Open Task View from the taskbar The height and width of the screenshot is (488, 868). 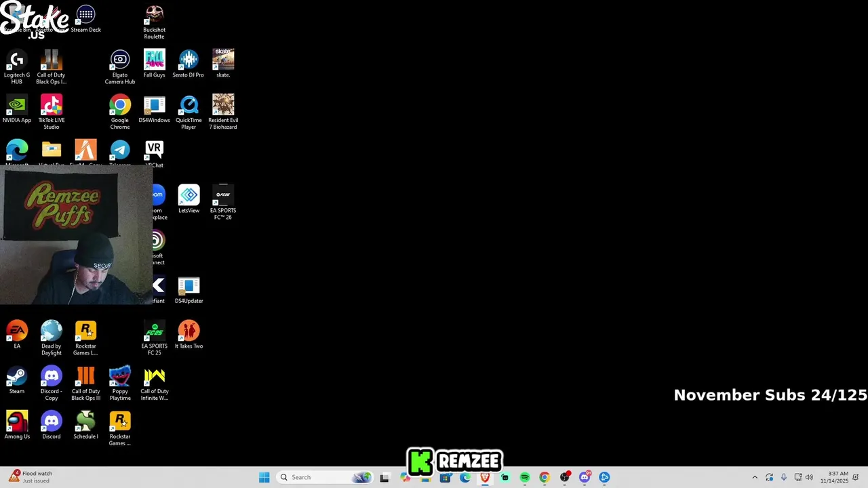pyautogui.click(x=384, y=477)
